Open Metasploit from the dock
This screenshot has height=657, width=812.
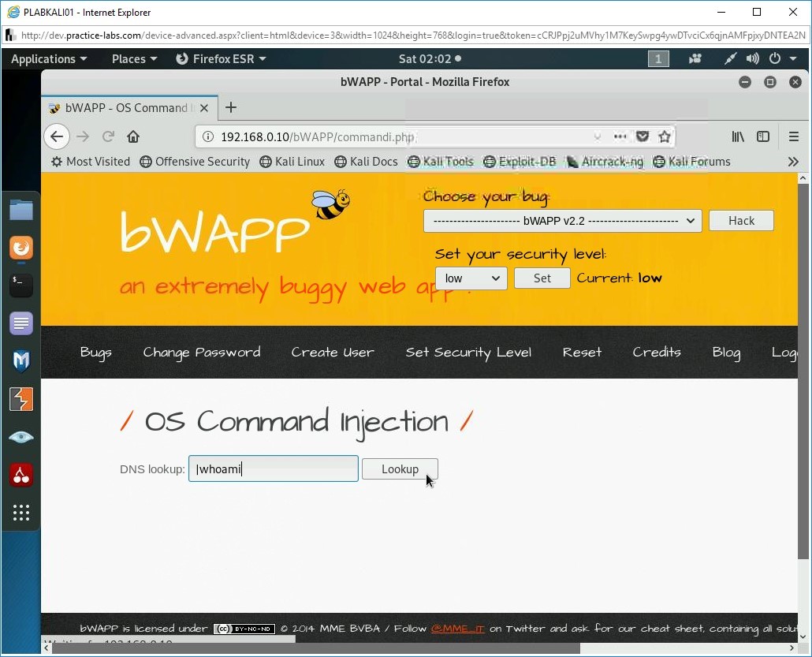(20, 361)
